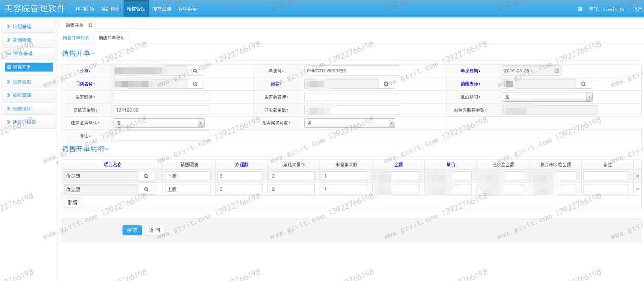Open 我的面板 in the top menu
The height and width of the screenshot is (281, 644).
[85, 9]
